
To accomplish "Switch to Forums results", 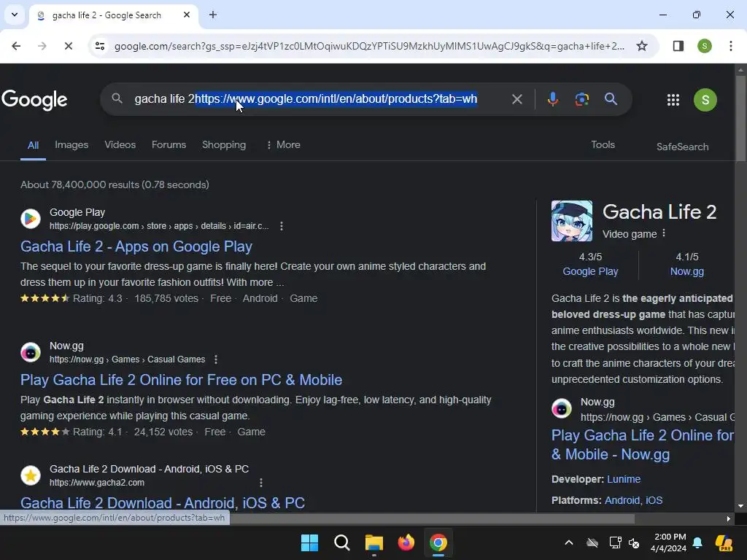I will pos(169,145).
